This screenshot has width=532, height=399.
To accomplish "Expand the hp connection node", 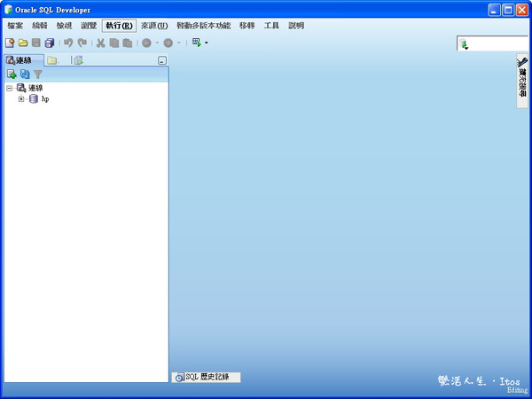I will click(21, 99).
